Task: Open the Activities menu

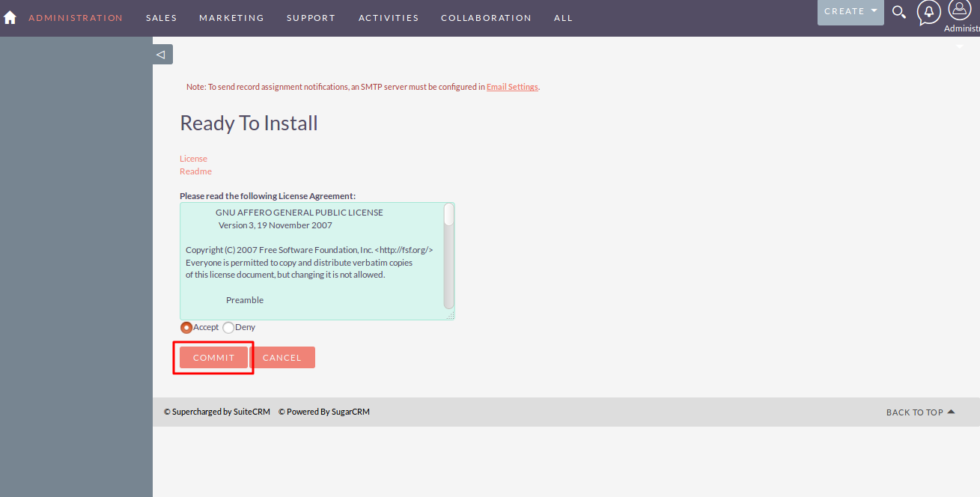Action: coord(389,18)
